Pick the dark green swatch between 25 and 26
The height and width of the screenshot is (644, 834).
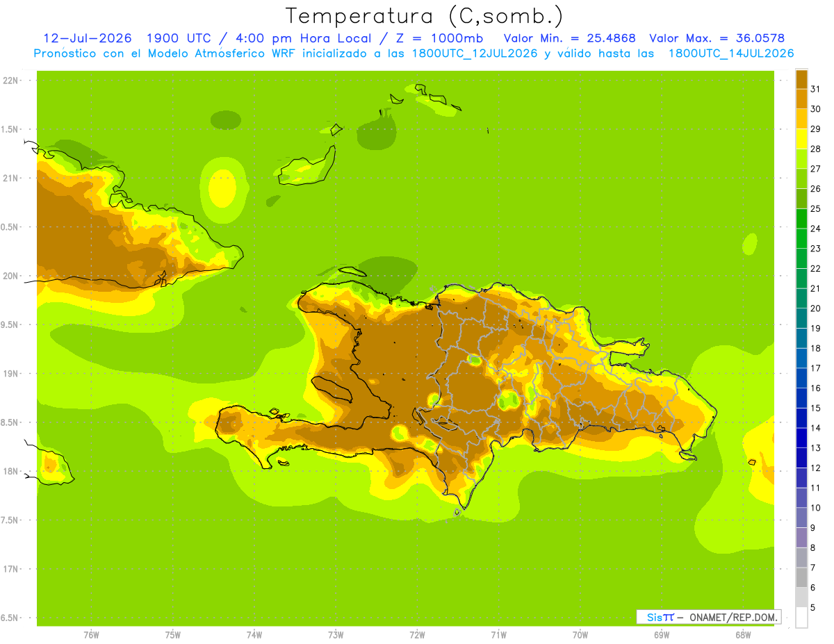click(801, 199)
